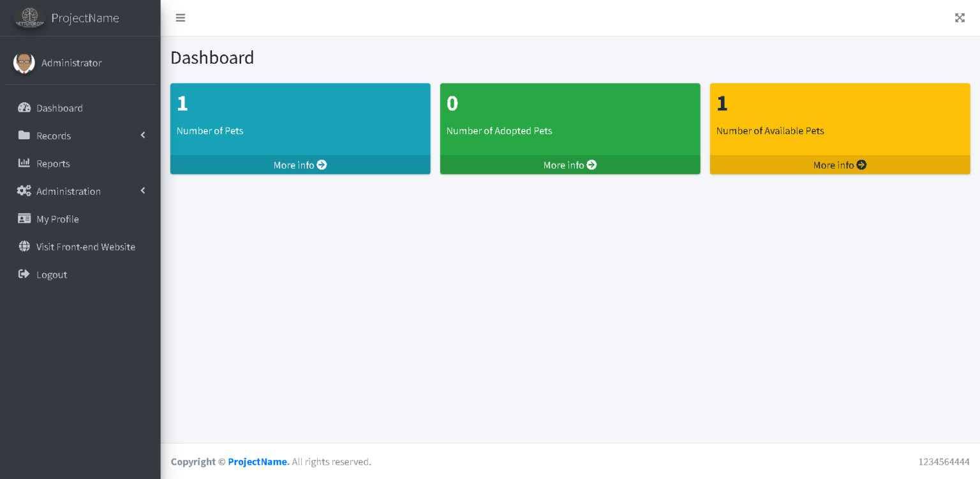
Task: Open More info on Available Pets card
Action: coord(840,165)
